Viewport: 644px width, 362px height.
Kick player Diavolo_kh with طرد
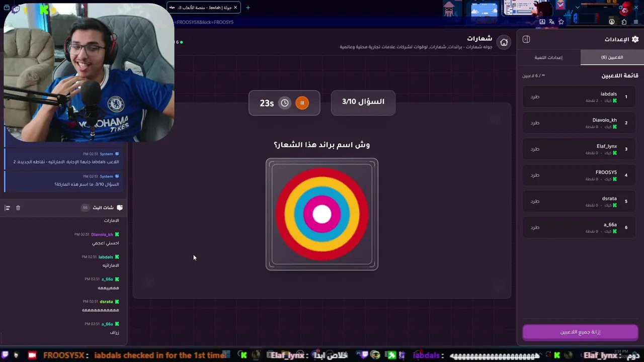click(535, 123)
